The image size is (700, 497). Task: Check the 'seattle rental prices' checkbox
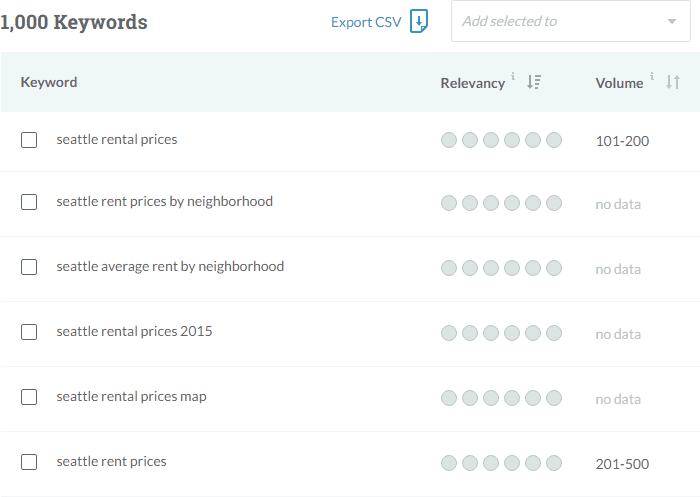pos(29,140)
